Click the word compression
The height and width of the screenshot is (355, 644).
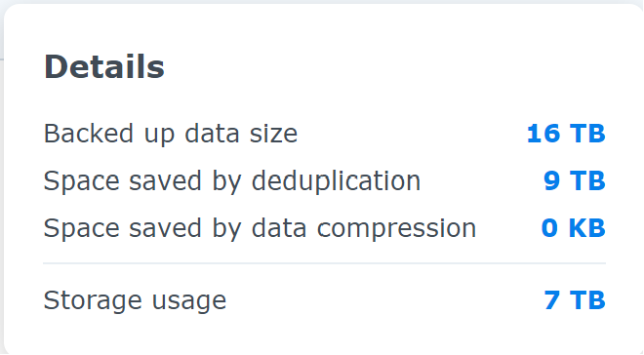point(396,230)
